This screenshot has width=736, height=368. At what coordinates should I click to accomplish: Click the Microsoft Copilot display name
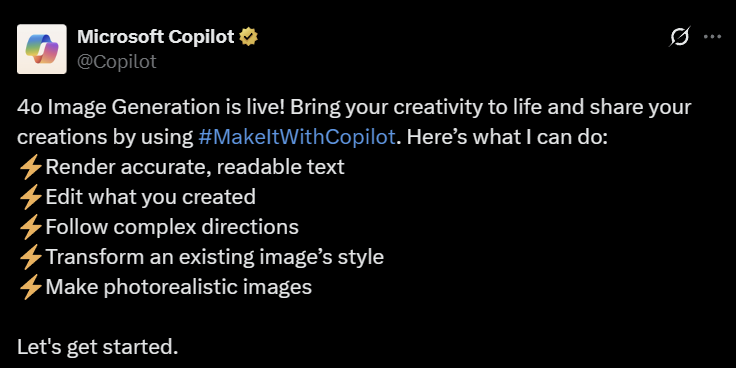[155, 36]
